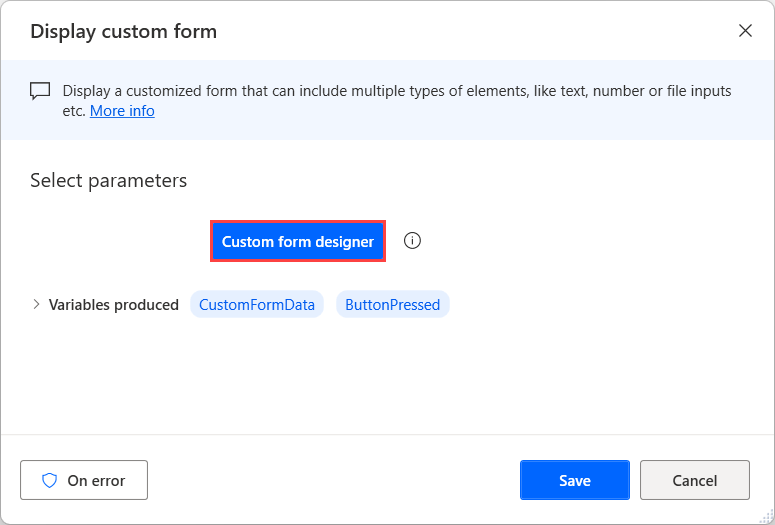
Task: Cancel the dialog
Action: point(694,480)
